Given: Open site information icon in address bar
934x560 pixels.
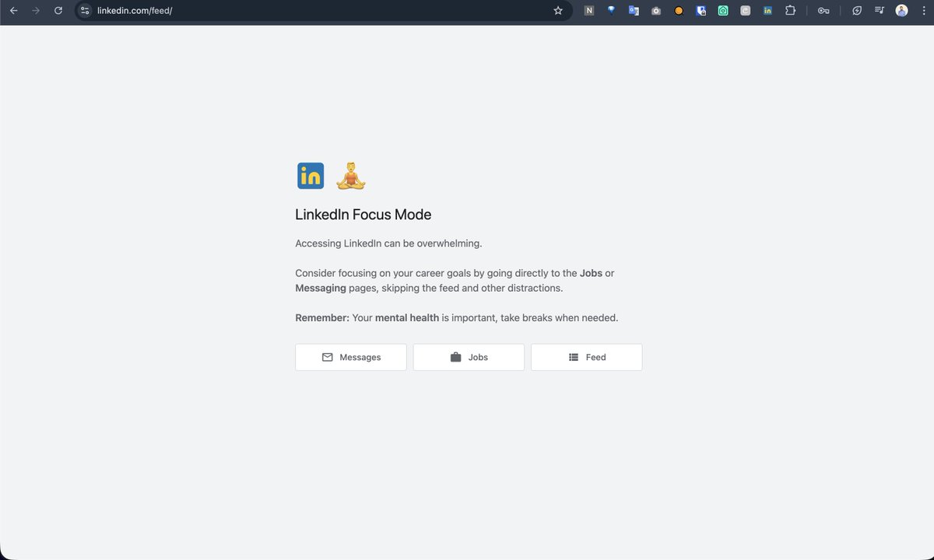Looking at the screenshot, I should click(x=86, y=11).
